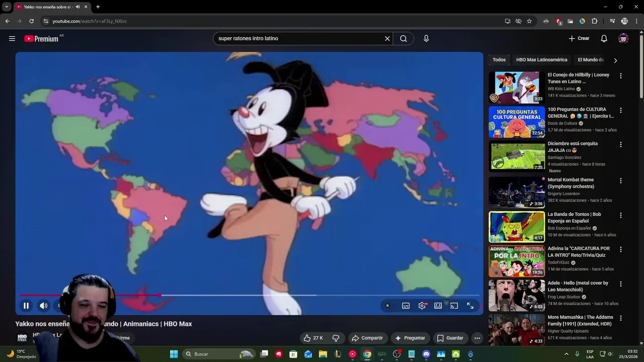This screenshot has height=362, width=644.
Task: Click the address bar URL
Action: (90, 21)
